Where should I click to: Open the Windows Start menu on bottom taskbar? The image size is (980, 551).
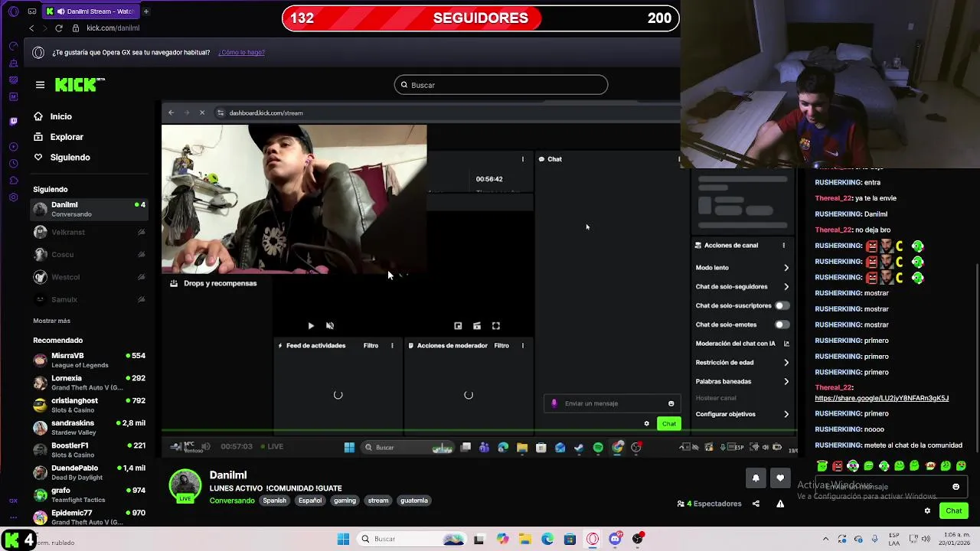pyautogui.click(x=343, y=539)
